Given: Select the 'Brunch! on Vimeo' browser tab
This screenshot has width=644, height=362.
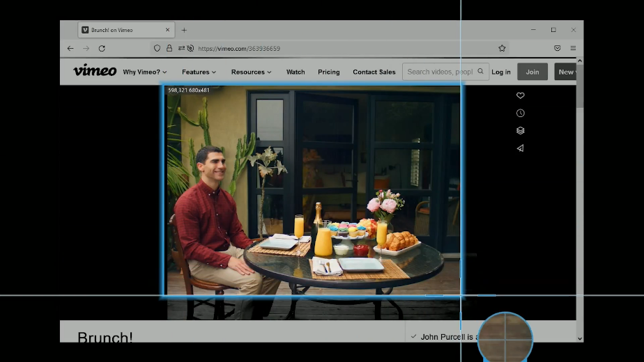Looking at the screenshot, I should [126, 30].
